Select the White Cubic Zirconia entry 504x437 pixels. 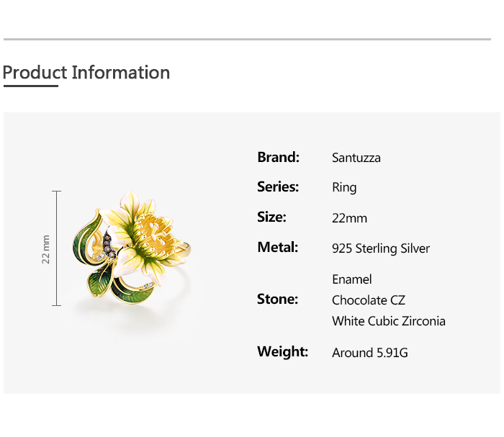click(389, 321)
